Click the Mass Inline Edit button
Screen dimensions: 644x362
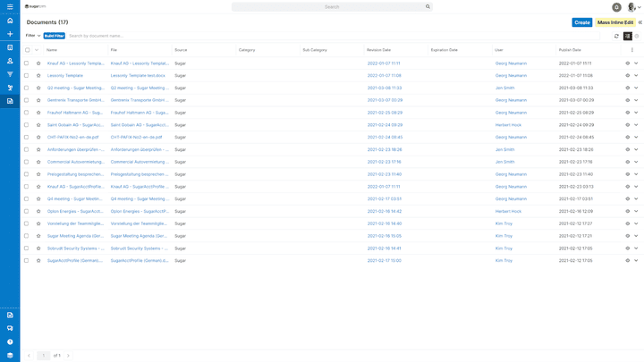click(x=614, y=22)
